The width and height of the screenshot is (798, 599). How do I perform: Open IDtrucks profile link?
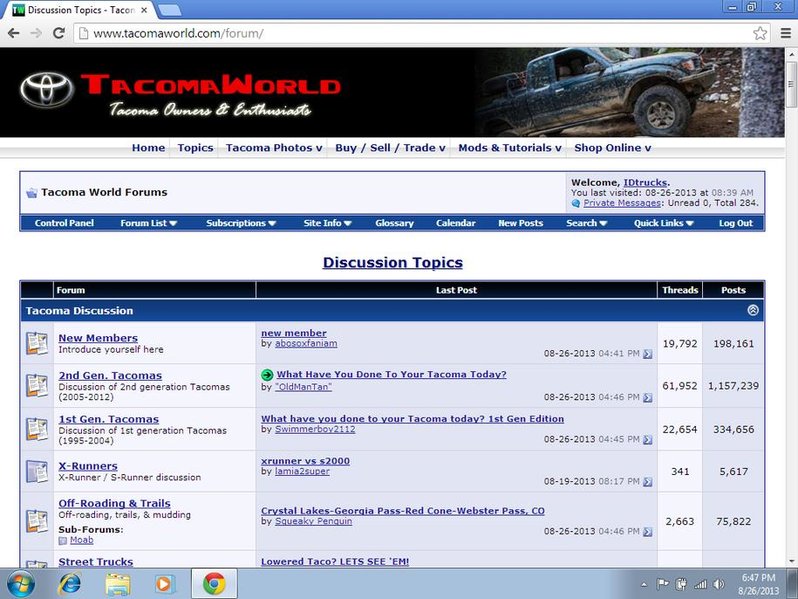[645, 182]
